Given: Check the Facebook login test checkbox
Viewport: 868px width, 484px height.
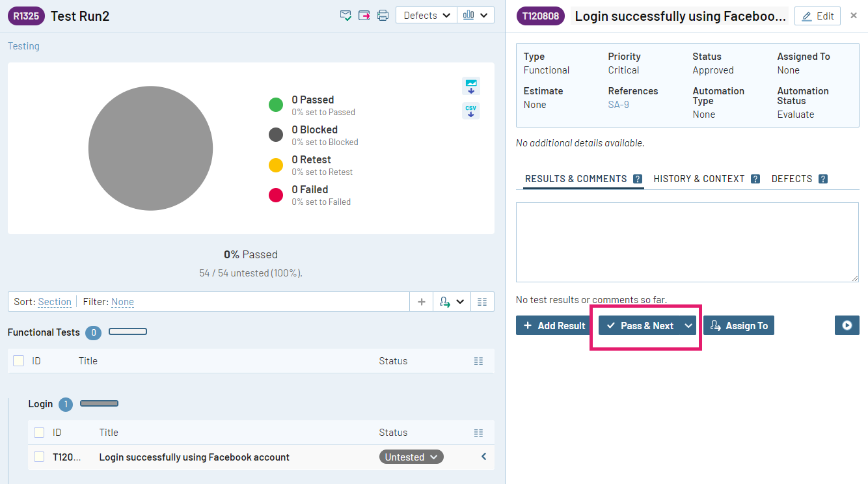Looking at the screenshot, I should click(39, 457).
